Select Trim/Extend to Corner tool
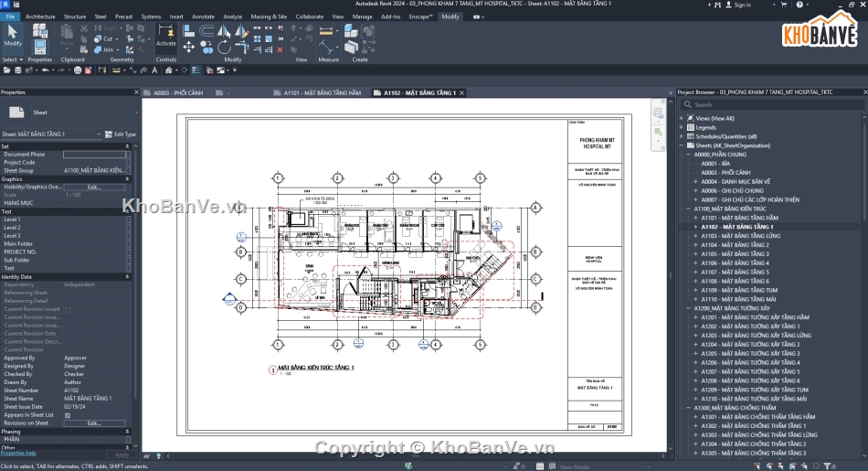868x471 pixels. (x=242, y=48)
